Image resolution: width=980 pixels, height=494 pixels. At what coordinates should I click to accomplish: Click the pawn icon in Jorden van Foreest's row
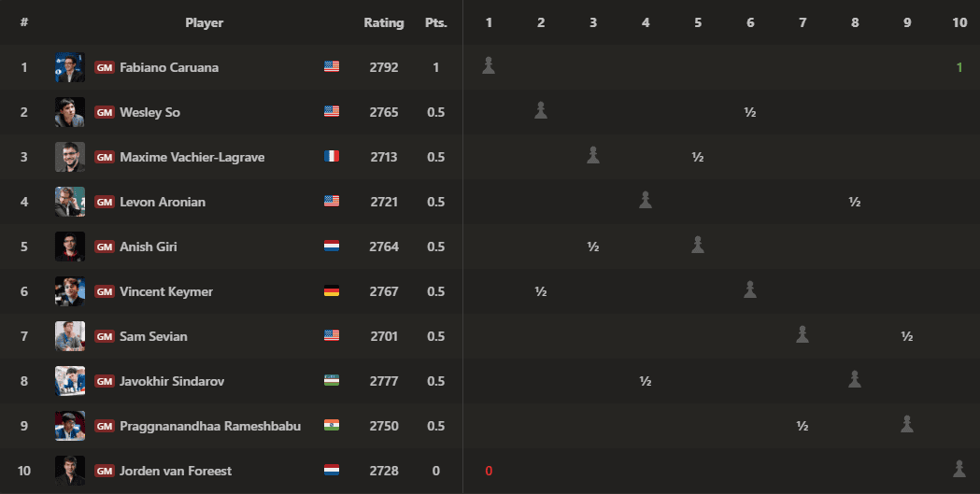(x=959, y=469)
